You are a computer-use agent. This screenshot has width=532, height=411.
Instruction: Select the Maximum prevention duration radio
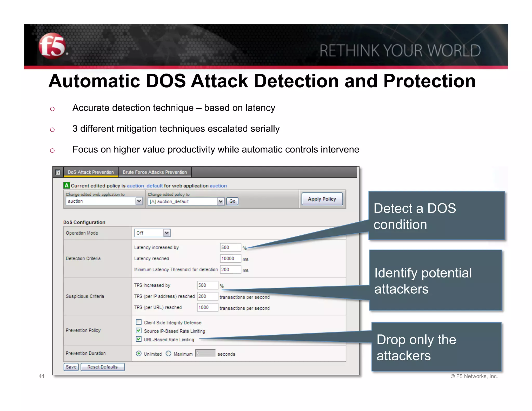[x=168, y=354]
